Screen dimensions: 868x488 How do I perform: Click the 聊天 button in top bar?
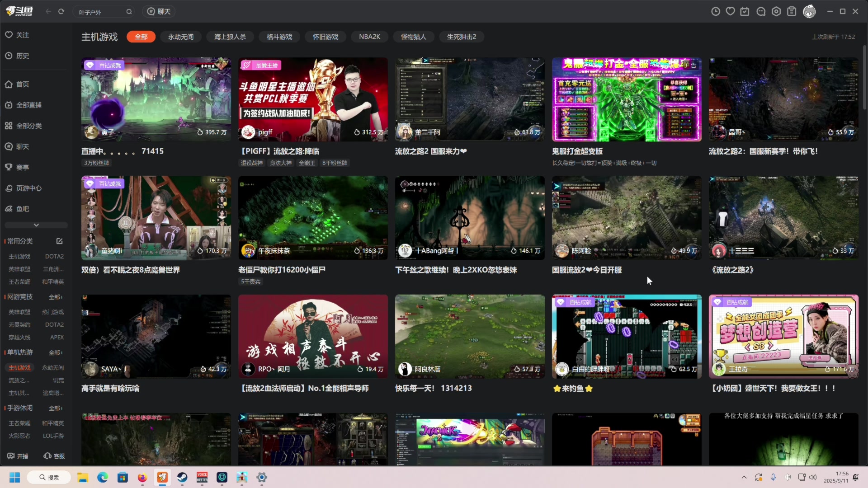[x=159, y=11]
